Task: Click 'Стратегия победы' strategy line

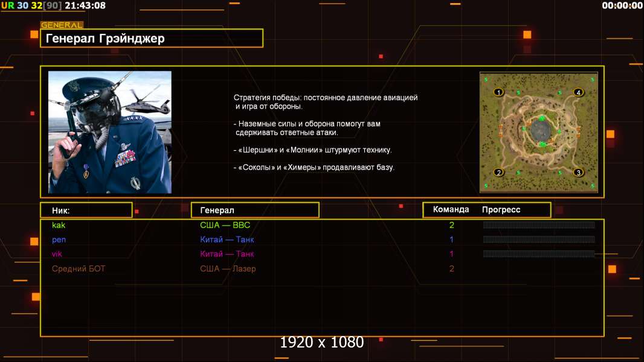Action: (326, 102)
